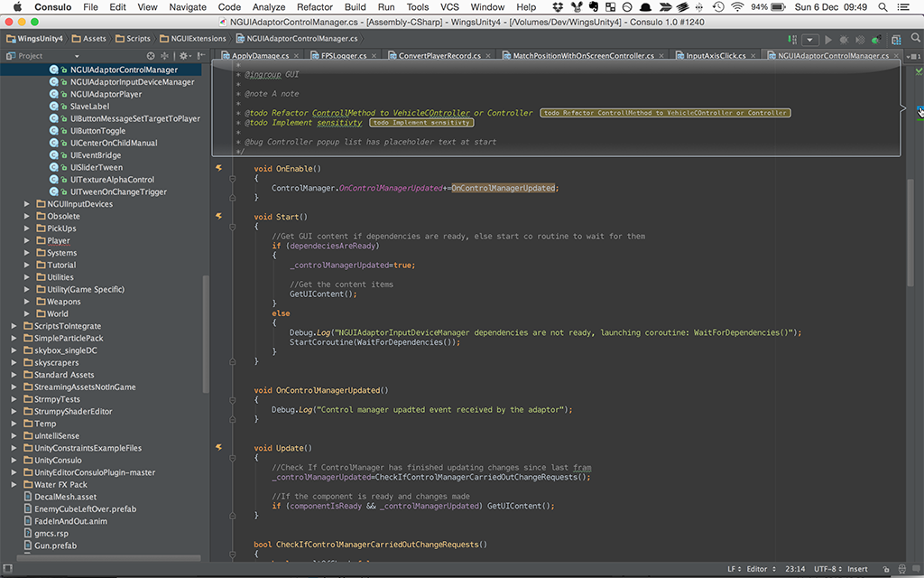Toggle the file read-only lock icon
Viewport: 924px width, 578px height.
click(886, 569)
